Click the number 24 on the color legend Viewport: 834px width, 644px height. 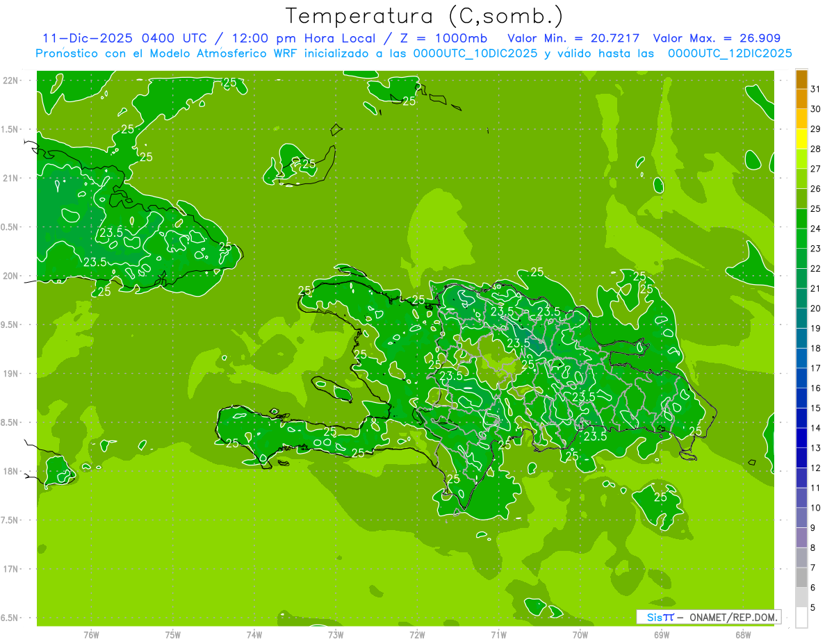(x=816, y=229)
